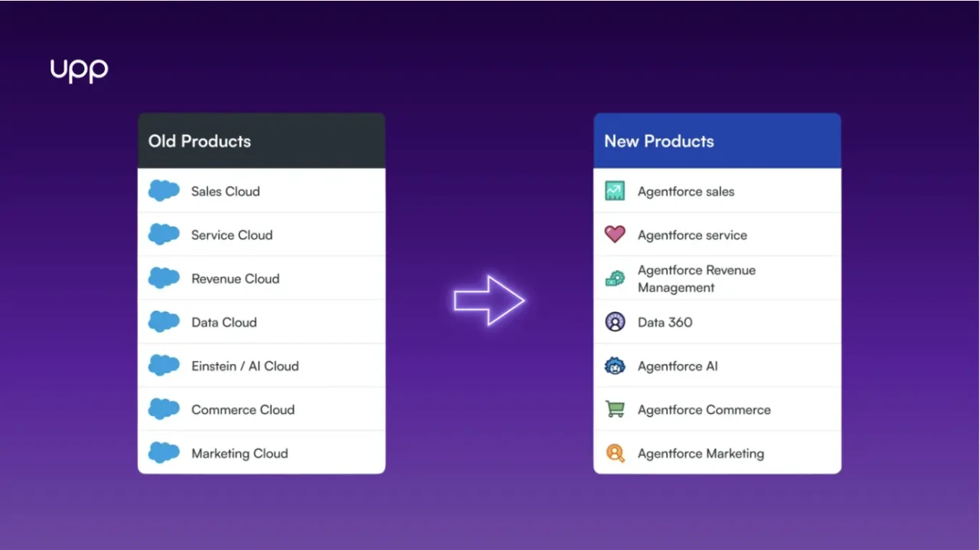Click the cloud icon beside Data Cloud
The image size is (980, 550).
[x=164, y=321]
